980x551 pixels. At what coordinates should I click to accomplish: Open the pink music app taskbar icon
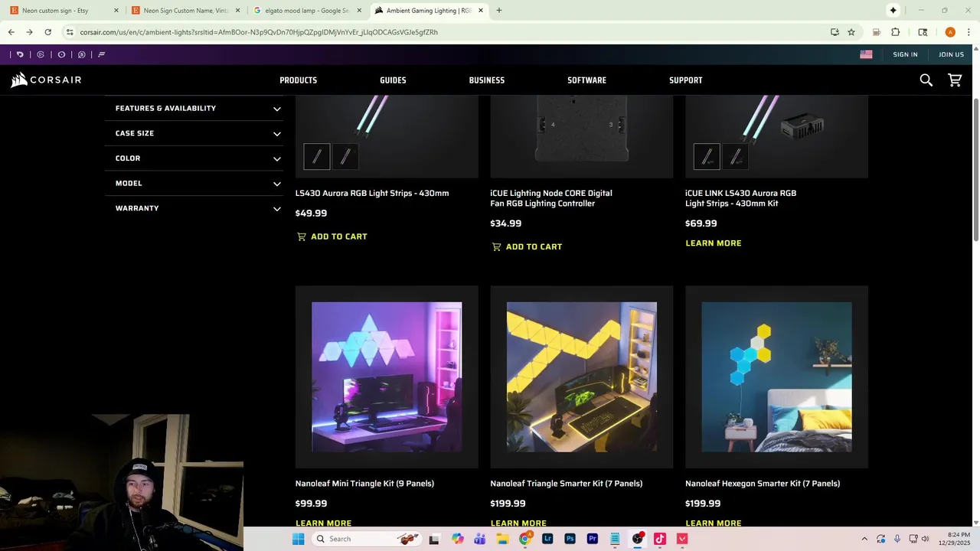pyautogui.click(x=660, y=539)
